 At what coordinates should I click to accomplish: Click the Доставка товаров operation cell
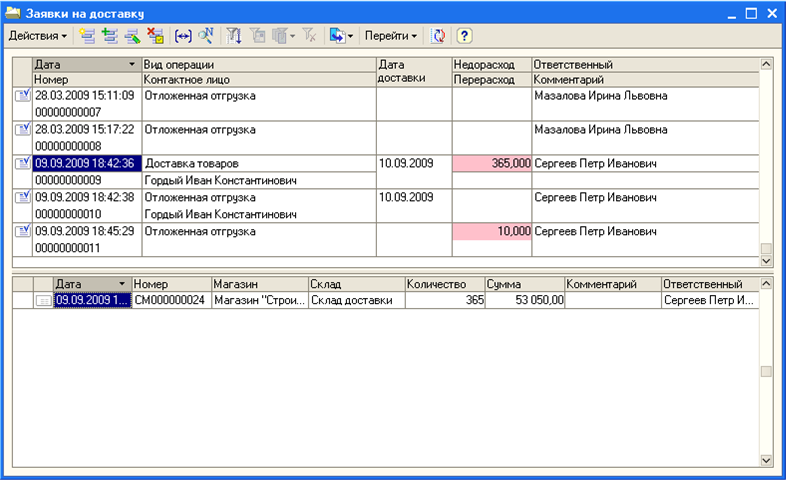coord(259,163)
